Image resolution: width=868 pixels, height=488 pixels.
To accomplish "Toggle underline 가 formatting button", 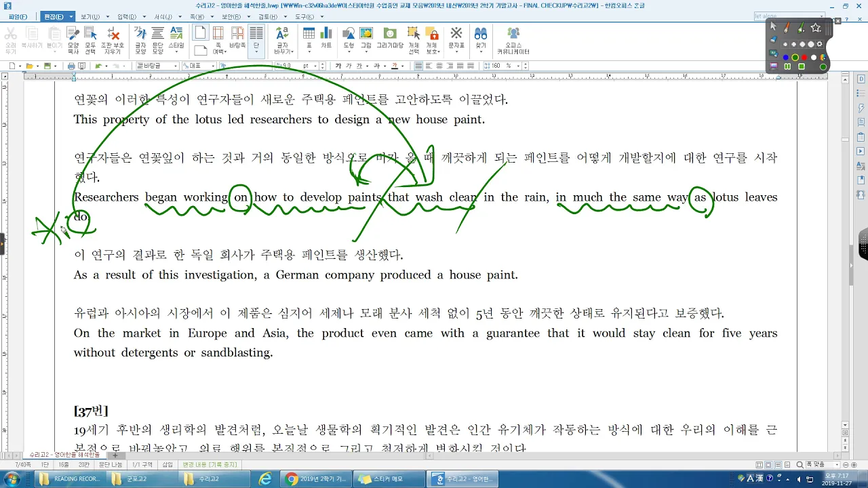I will [359, 66].
